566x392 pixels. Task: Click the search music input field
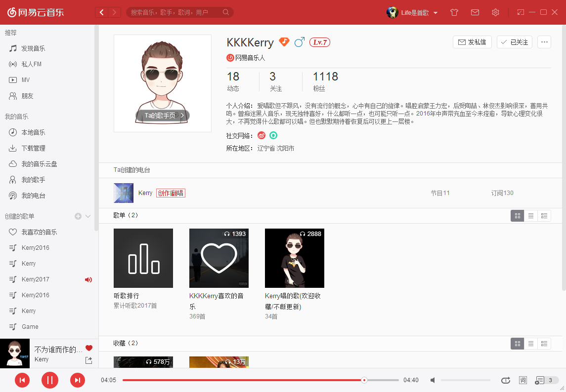(175, 13)
